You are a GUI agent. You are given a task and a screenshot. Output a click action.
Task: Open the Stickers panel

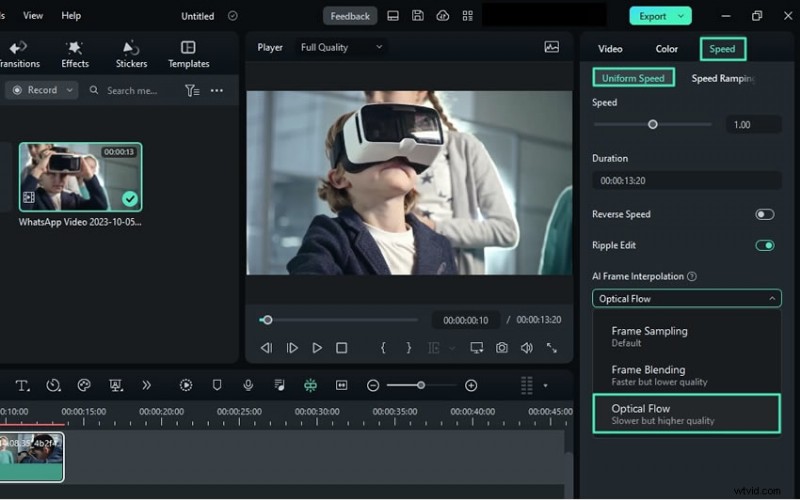pyautogui.click(x=130, y=54)
